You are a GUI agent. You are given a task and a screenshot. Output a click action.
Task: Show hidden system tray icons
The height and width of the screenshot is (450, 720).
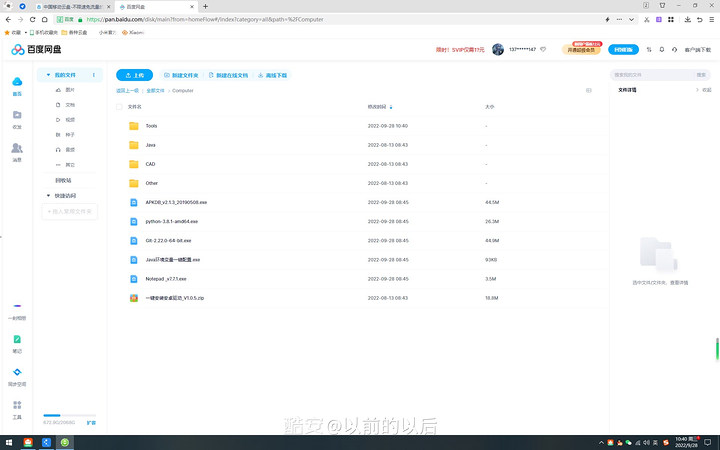tap(601, 443)
